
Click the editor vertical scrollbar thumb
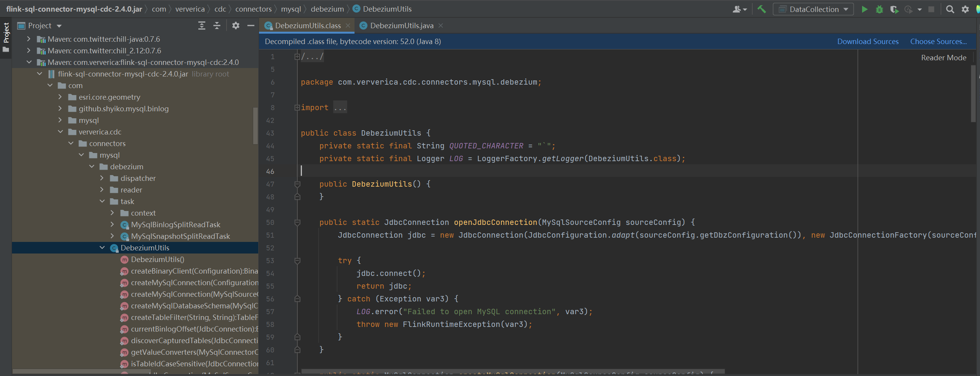click(x=973, y=94)
